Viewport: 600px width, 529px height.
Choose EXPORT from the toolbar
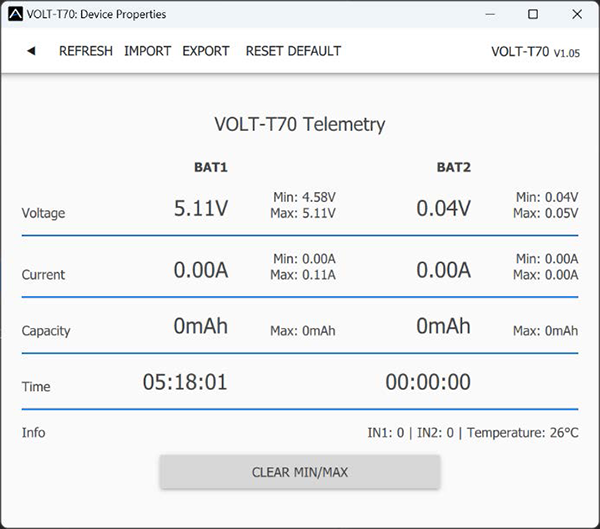click(206, 51)
